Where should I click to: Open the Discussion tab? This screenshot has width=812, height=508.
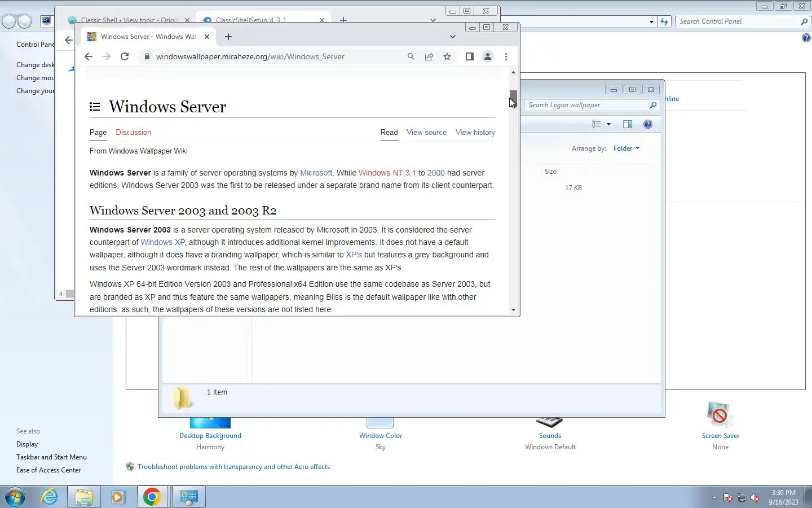click(x=133, y=132)
